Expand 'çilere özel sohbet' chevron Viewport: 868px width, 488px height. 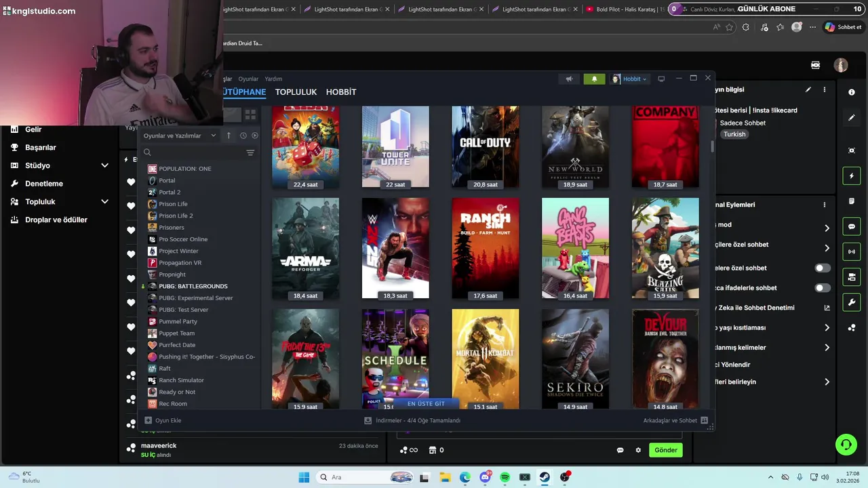pos(827,248)
